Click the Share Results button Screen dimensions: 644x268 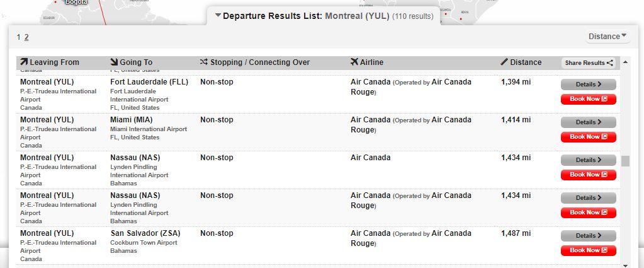pyautogui.click(x=589, y=63)
